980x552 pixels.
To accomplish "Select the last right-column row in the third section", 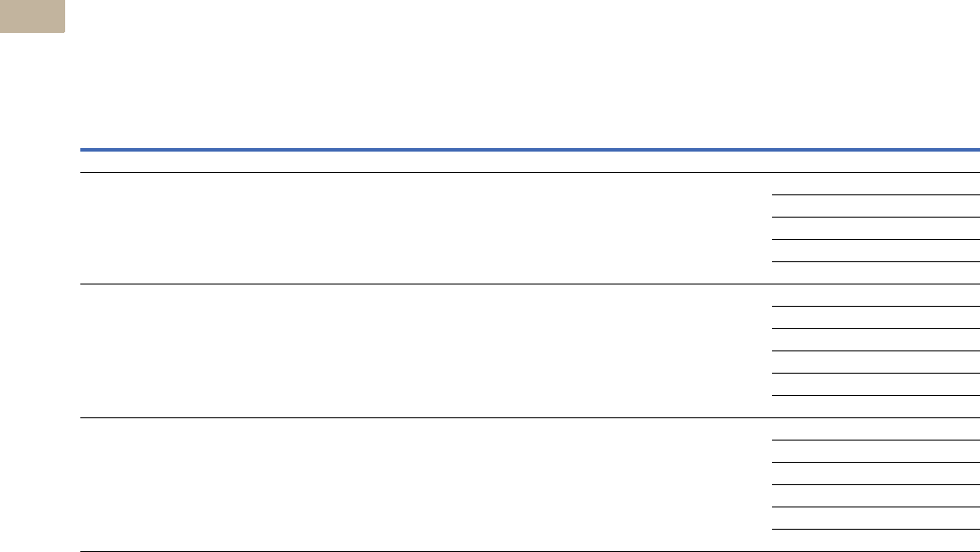I will pyautogui.click(x=875, y=540).
